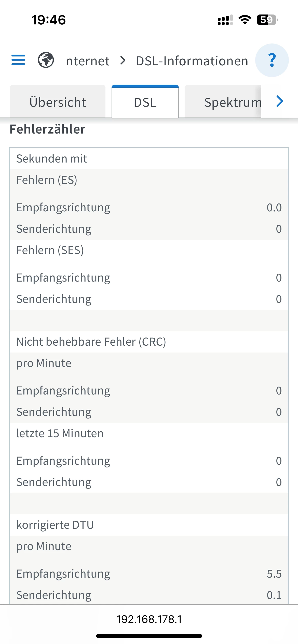
Task: Tap the 19:46 clock in status bar
Action: (x=48, y=20)
